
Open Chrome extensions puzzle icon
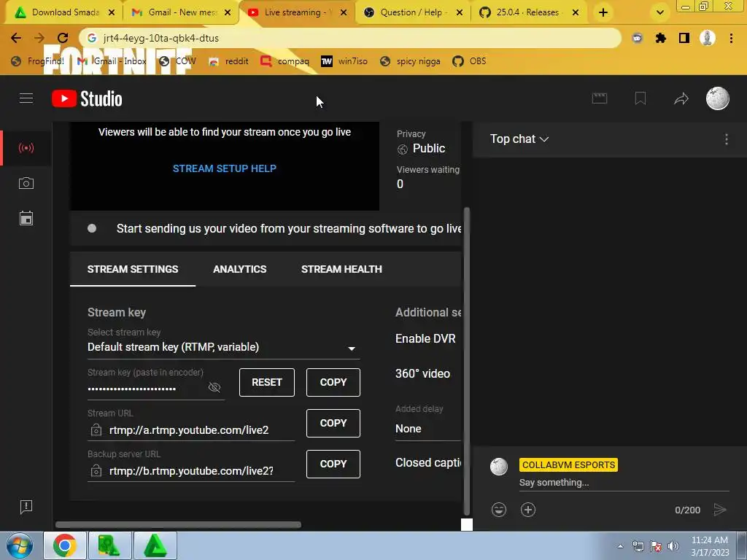click(x=660, y=38)
